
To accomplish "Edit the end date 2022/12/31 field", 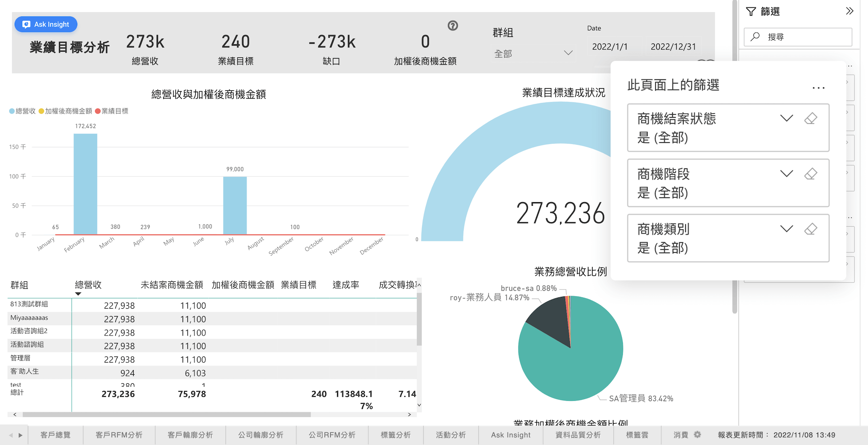I will (673, 46).
